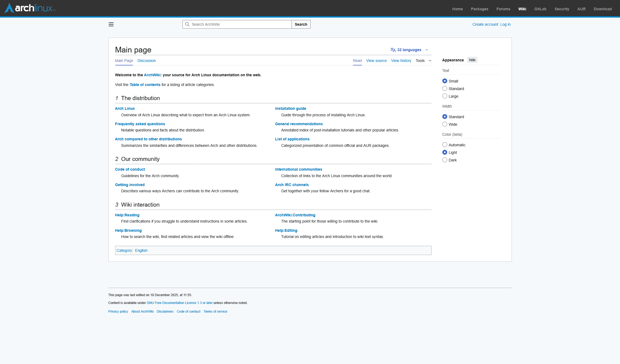The image size is (620, 364).
Task: Open Packages in top navigation
Action: (480, 9)
